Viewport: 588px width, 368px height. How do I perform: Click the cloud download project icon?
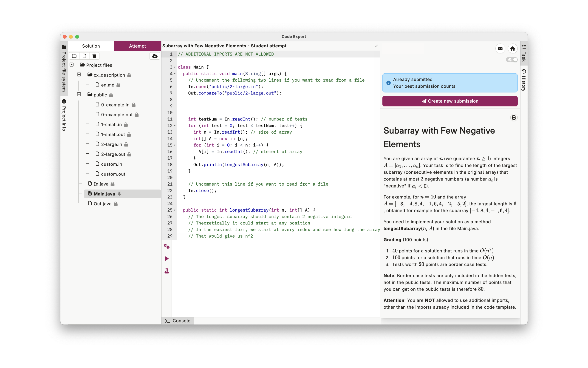(155, 56)
